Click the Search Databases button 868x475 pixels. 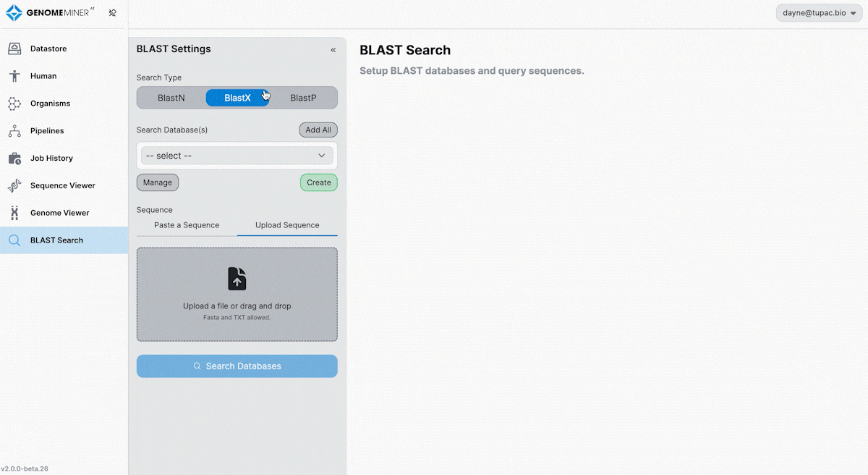(237, 366)
